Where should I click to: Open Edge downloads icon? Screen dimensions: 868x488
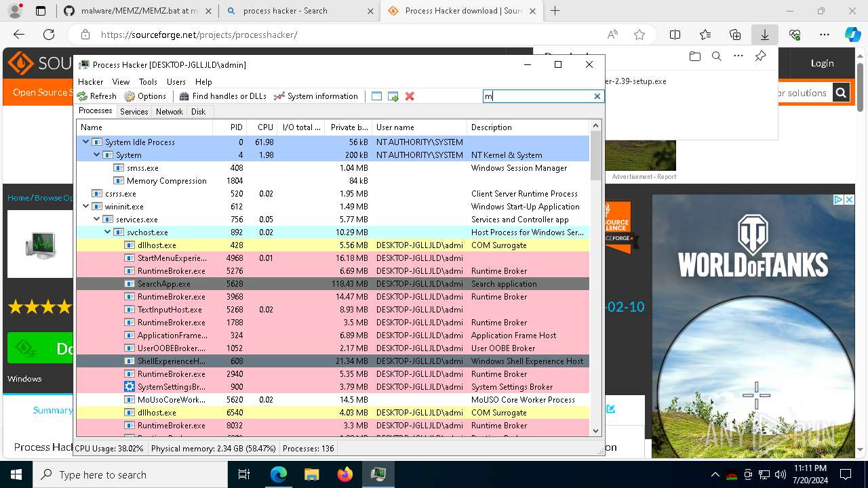click(x=764, y=35)
